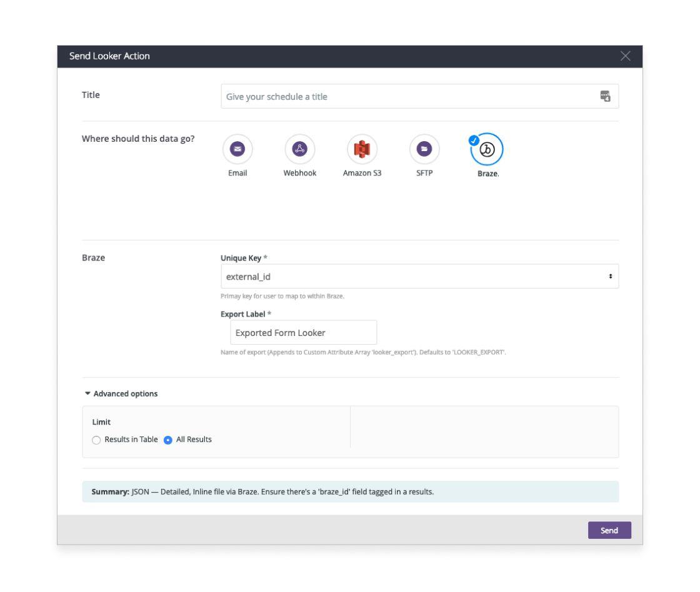Select the Results in Table radio button

(x=96, y=439)
